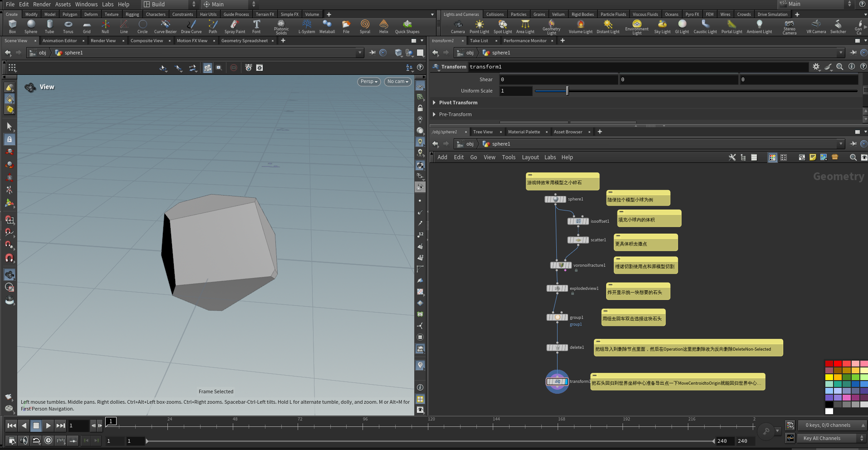868x450 pixels.
Task: Select the Spray Paint tool
Action: (x=235, y=26)
